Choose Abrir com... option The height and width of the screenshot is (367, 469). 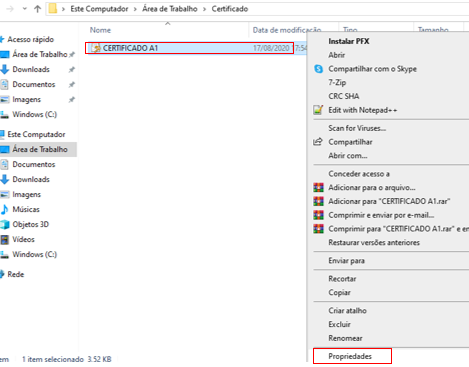tap(348, 155)
